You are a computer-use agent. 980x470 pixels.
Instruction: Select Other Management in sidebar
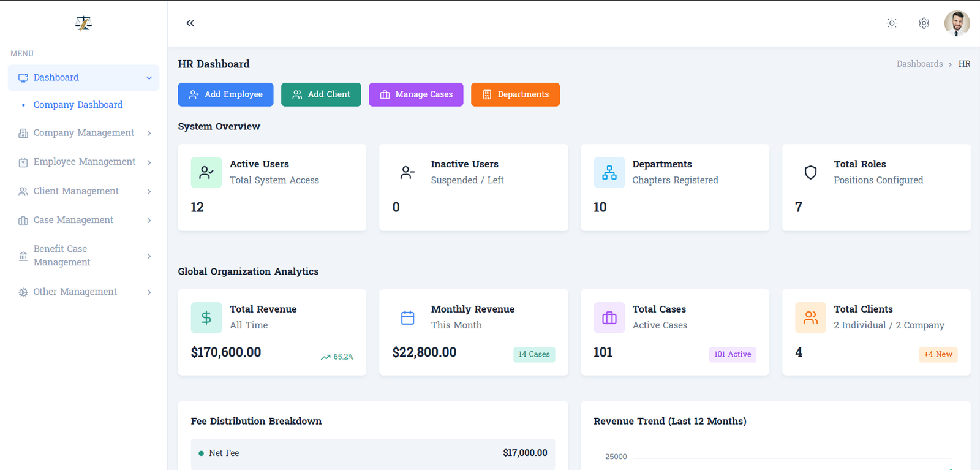[75, 292]
